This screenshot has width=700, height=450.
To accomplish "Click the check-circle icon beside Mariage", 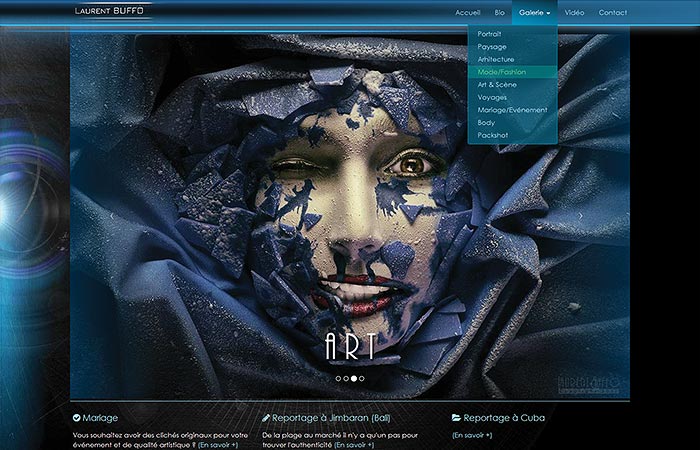I will 76,418.
